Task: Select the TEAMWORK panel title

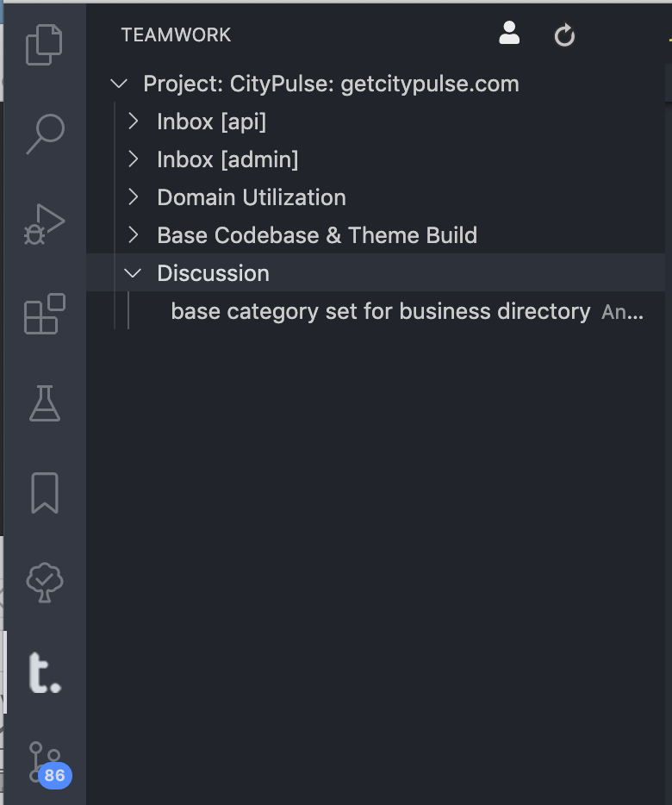Action: (176, 34)
